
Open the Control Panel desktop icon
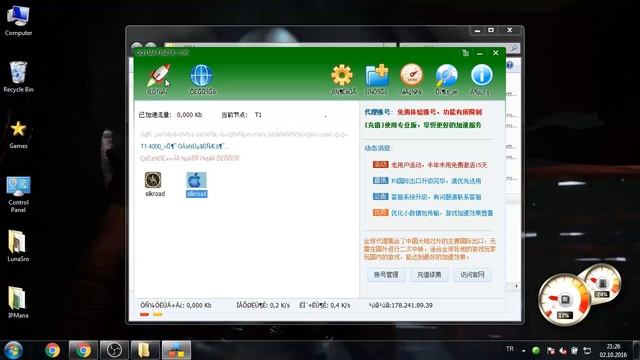coord(18,195)
